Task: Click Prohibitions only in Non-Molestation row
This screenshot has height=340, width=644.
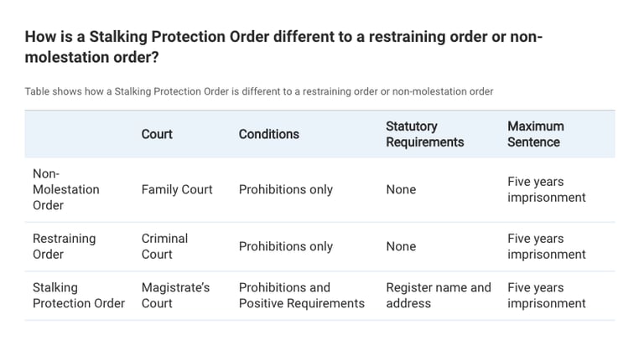Action: tap(285, 189)
